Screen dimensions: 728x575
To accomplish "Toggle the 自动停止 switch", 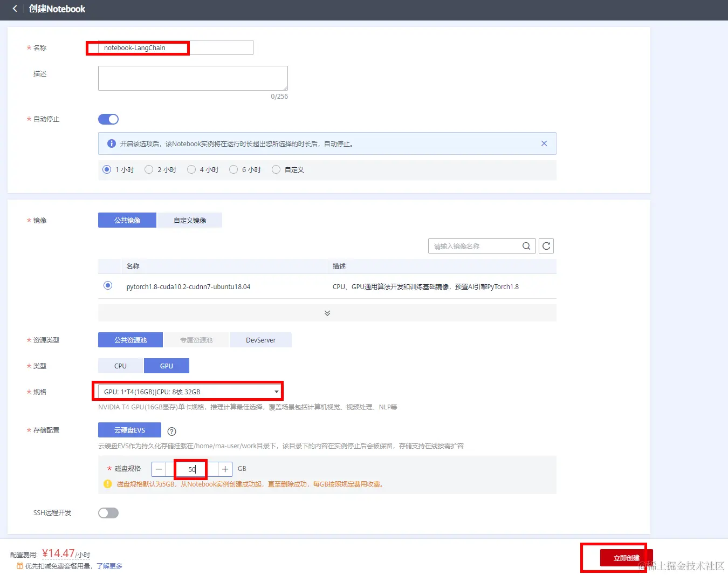I will pos(108,119).
